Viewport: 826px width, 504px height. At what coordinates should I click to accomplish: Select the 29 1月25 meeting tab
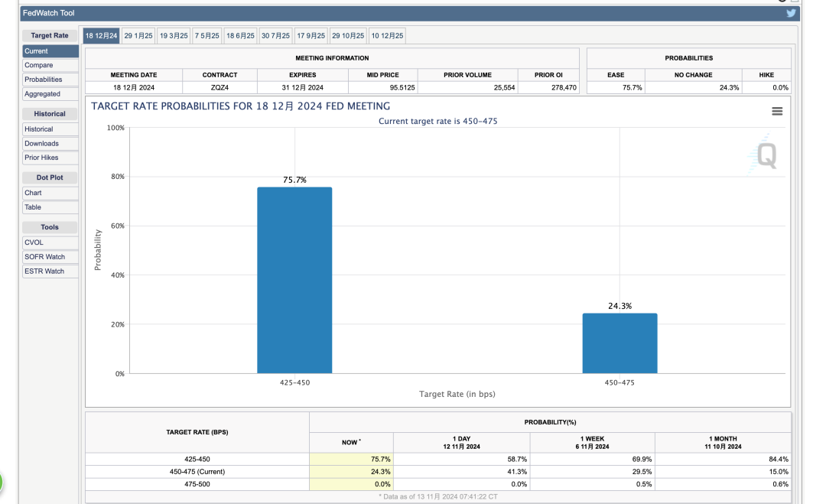pos(138,36)
